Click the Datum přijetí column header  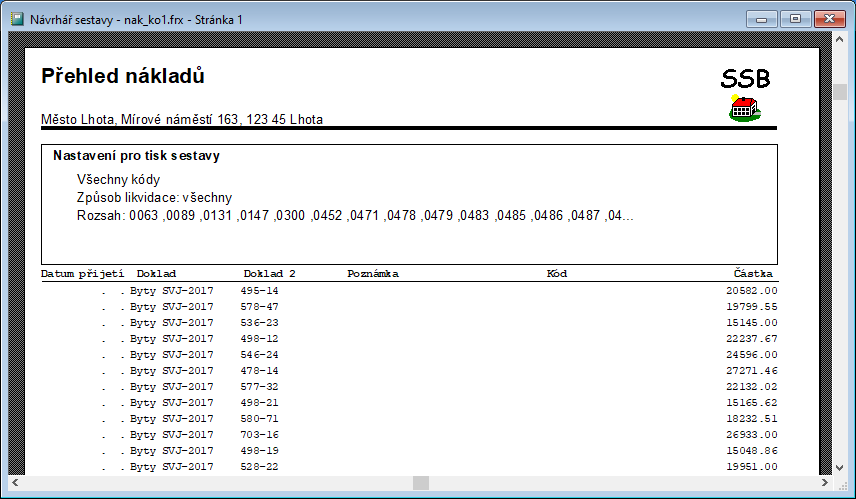[x=82, y=273]
